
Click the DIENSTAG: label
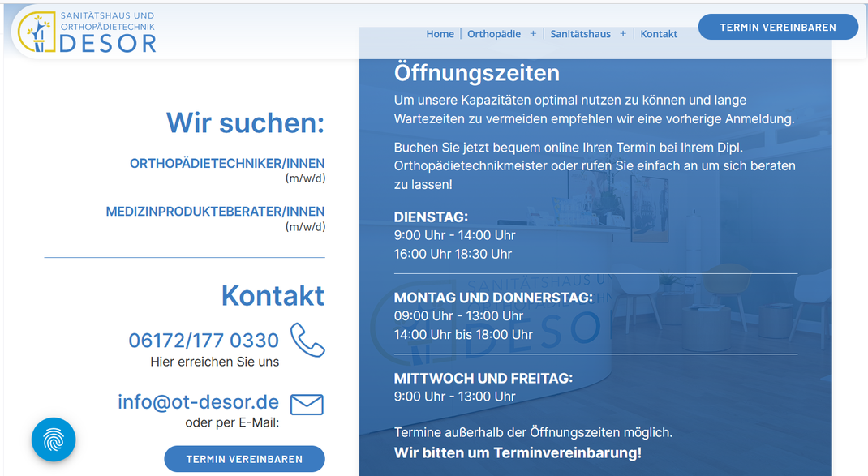coord(431,217)
